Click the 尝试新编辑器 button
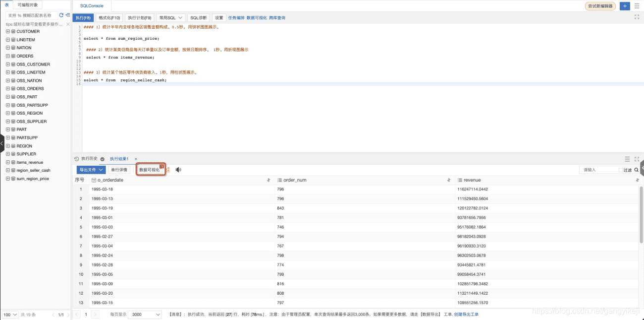 click(600, 6)
